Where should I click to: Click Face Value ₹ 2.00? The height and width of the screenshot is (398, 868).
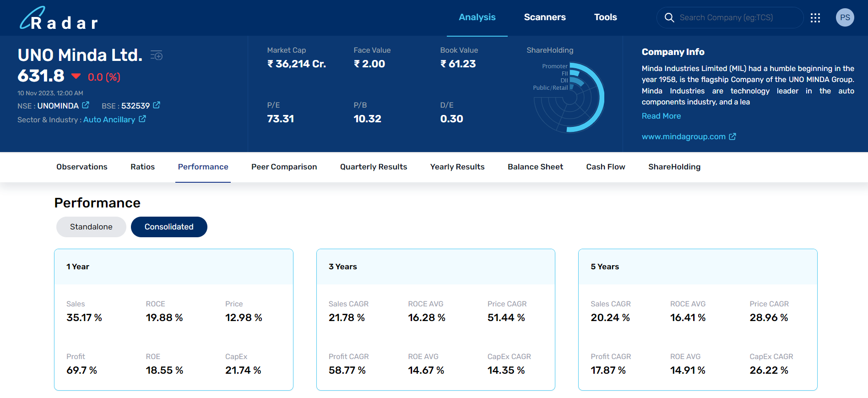point(369,64)
